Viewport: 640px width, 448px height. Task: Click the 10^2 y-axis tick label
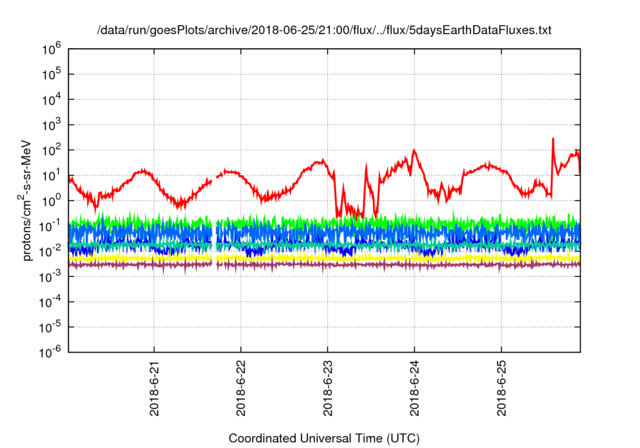(51, 151)
